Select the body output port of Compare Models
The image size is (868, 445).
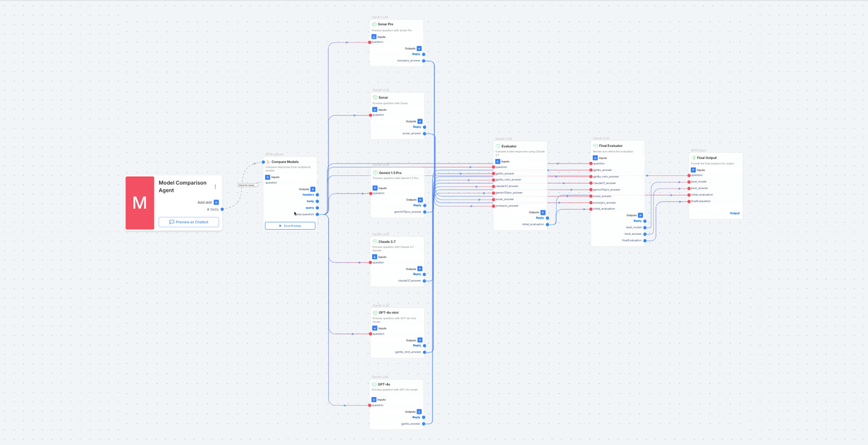(317, 201)
